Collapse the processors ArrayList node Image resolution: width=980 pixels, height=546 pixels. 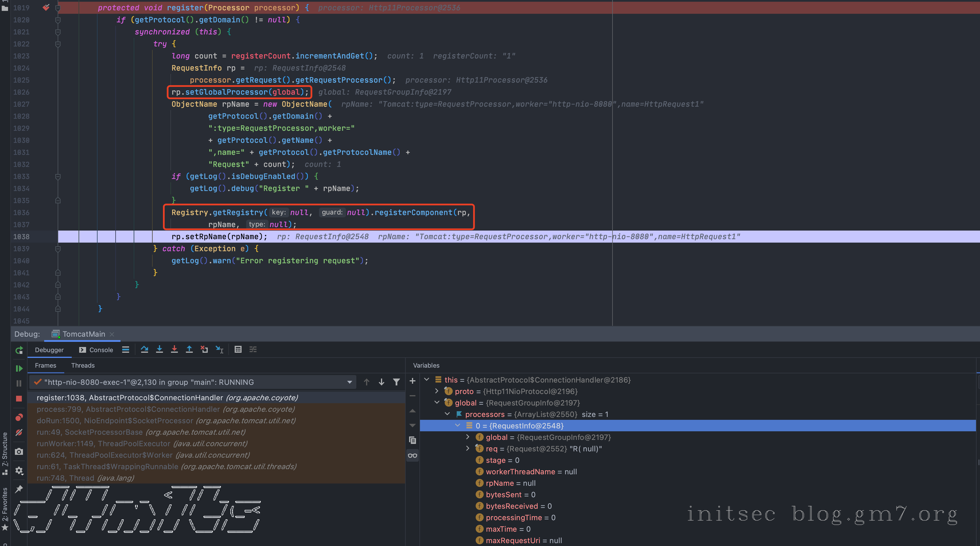pos(447,414)
